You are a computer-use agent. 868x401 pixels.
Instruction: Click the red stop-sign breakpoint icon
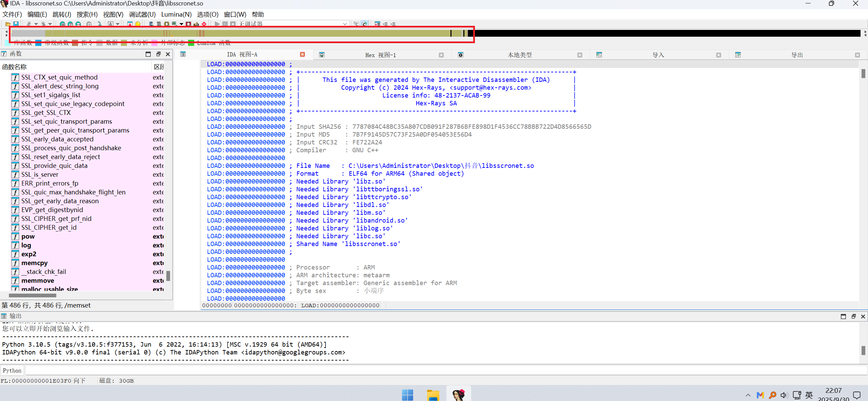pyautogui.click(x=204, y=24)
